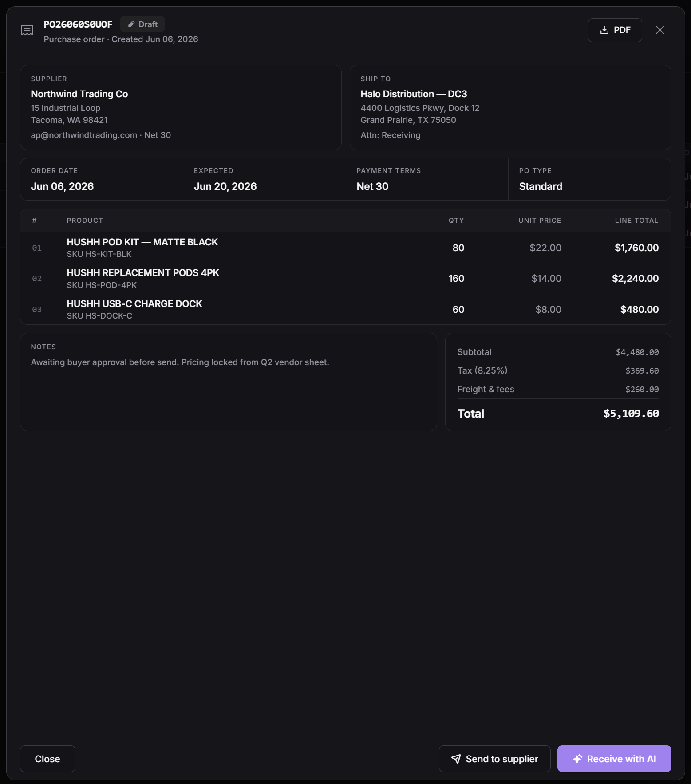Click the QTY column header

click(x=456, y=221)
